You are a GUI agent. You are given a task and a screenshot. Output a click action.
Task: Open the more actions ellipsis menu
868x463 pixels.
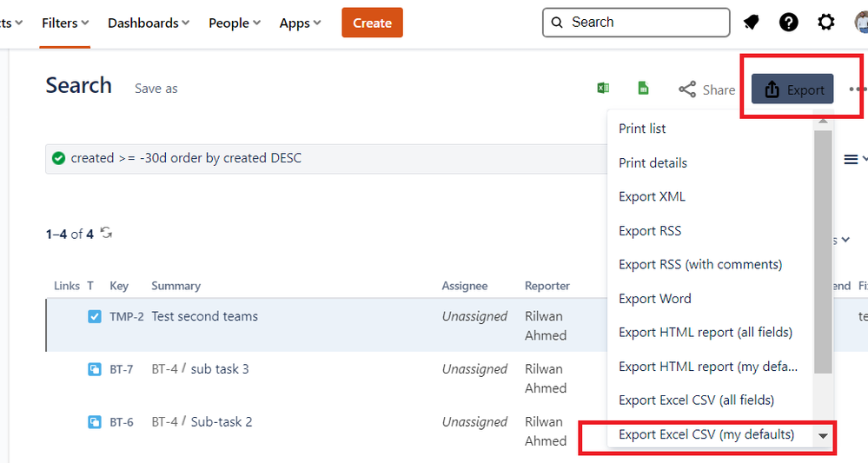pos(858,89)
